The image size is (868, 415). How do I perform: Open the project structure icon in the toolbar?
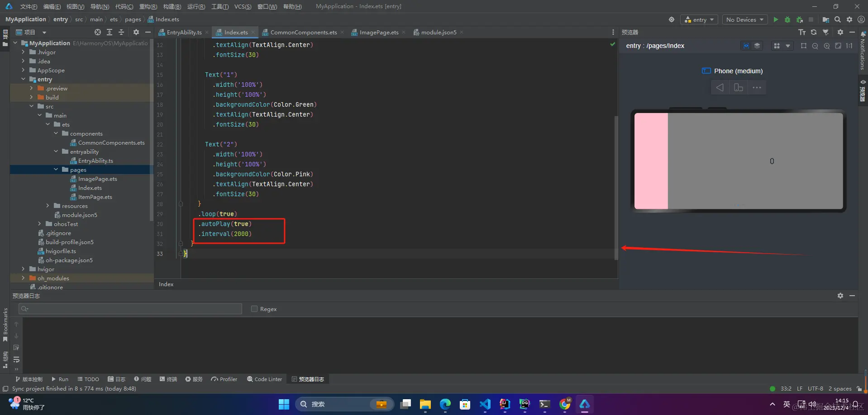coord(826,19)
